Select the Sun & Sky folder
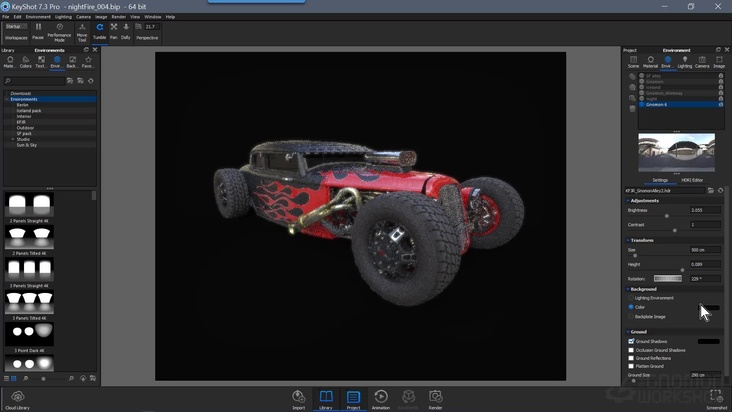This screenshot has width=732, height=412. coord(27,145)
